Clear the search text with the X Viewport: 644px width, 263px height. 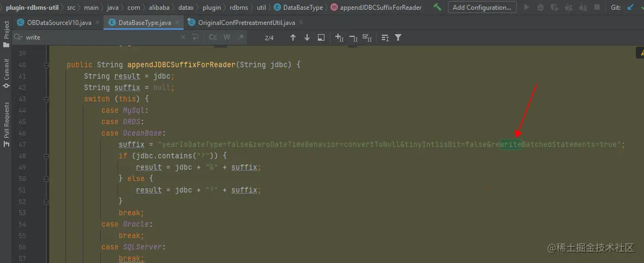tap(184, 37)
